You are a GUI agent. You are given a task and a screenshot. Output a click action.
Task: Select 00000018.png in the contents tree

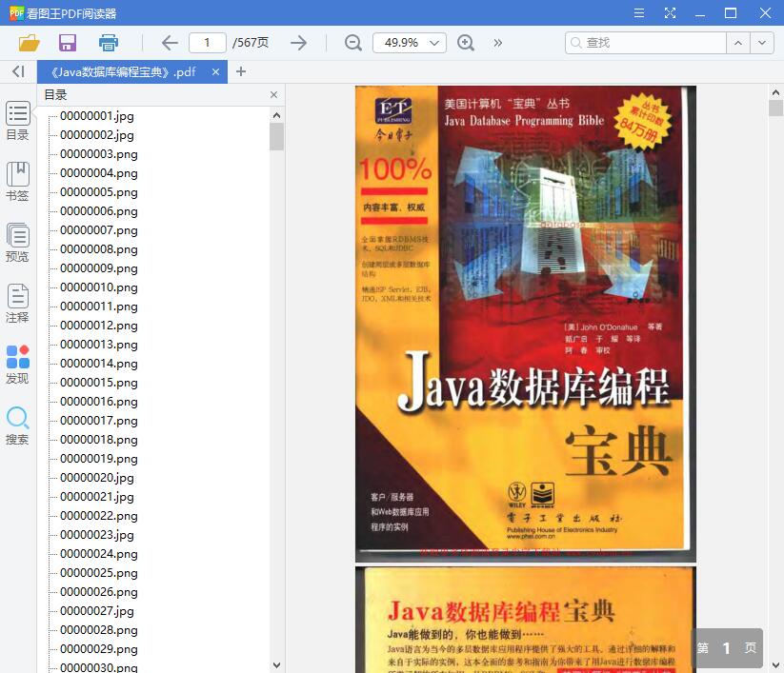pyautogui.click(x=99, y=440)
